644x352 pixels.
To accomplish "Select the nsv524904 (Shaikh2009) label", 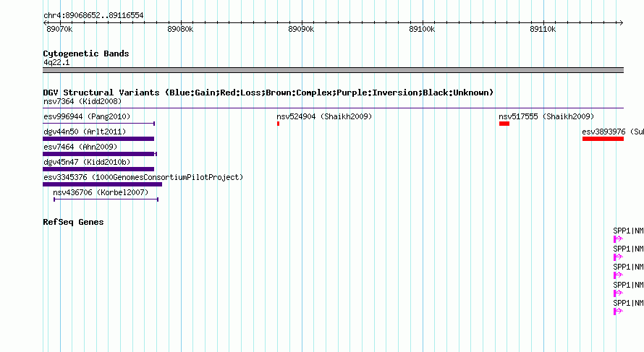I will (x=324, y=116).
